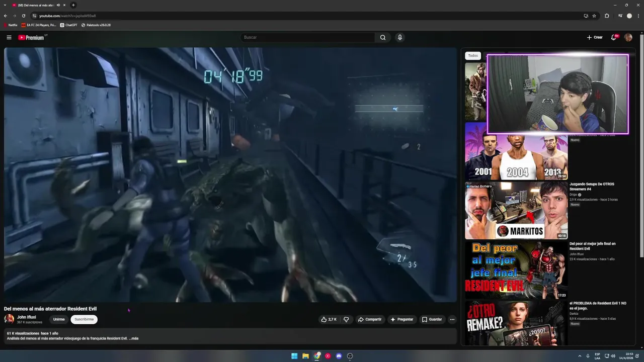Save video with Guardar button
Screen dimensions: 644x362
click(x=432, y=319)
